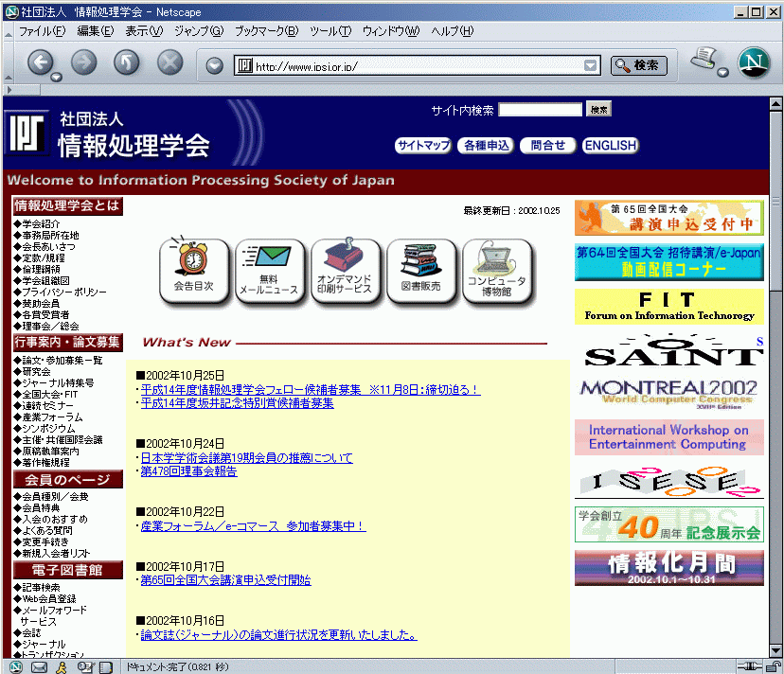The image size is (784, 674).
Task: Open the ツール(T) menu
Action: pos(330,31)
